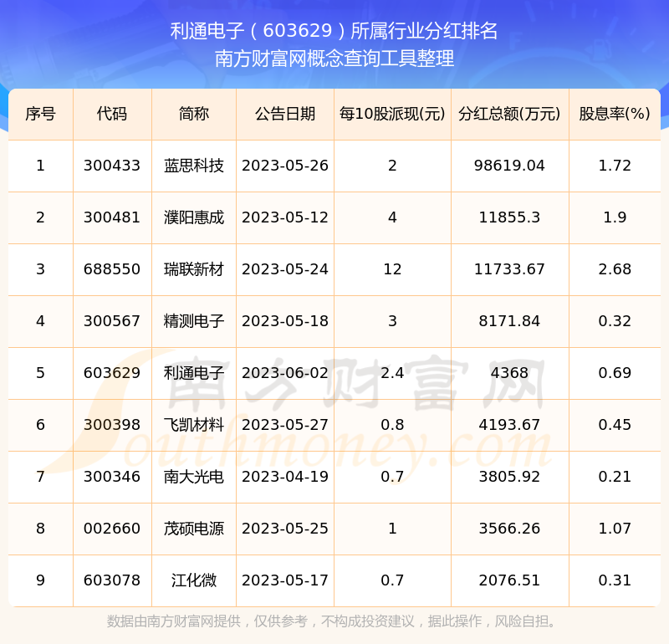Image resolution: width=669 pixels, height=644 pixels.
Task: Select the name 精测电子
Action: pos(194,321)
